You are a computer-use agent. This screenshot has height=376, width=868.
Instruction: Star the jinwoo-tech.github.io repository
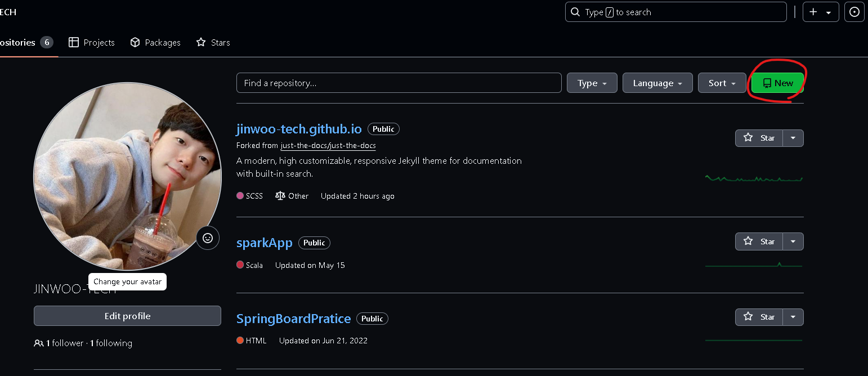coord(759,138)
